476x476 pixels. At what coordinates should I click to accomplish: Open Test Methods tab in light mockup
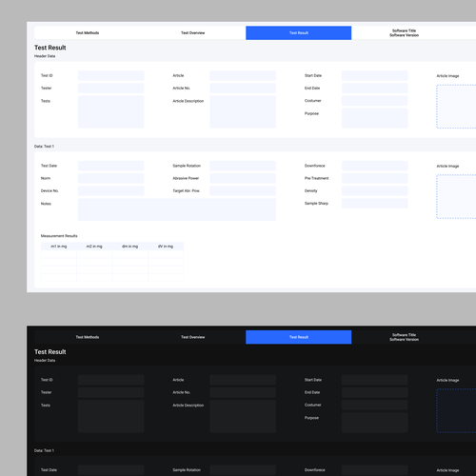tap(88, 33)
